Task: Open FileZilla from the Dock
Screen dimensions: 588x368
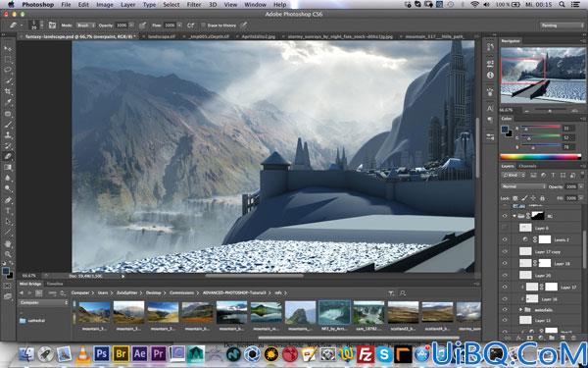Action: (x=366, y=353)
